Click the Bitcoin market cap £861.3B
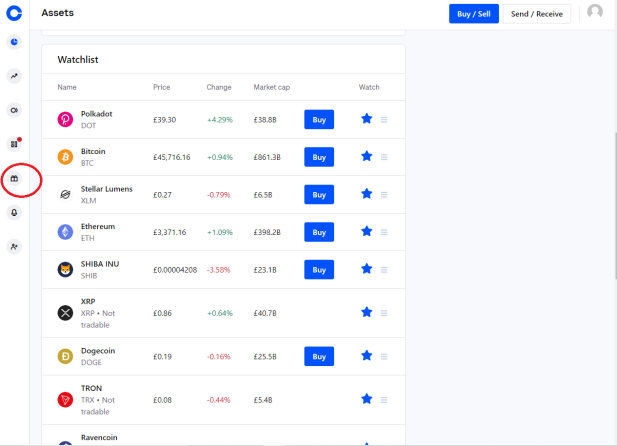617x446 pixels. (x=267, y=157)
